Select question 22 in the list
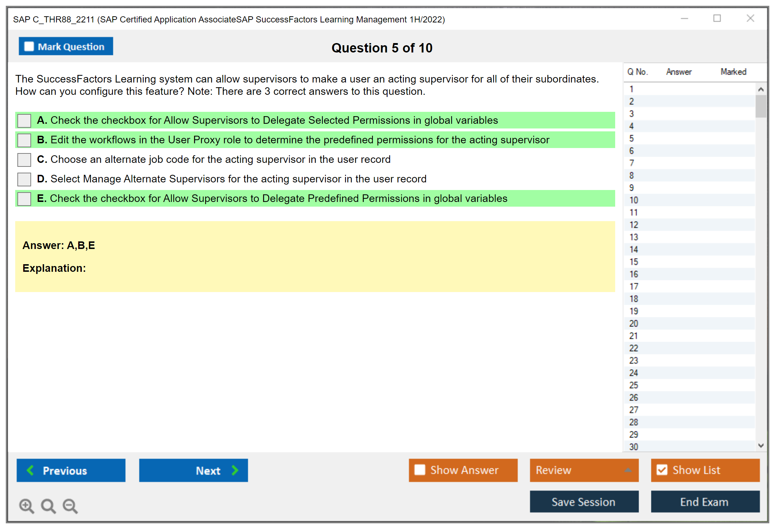This screenshot has width=778, height=532. coord(634,348)
